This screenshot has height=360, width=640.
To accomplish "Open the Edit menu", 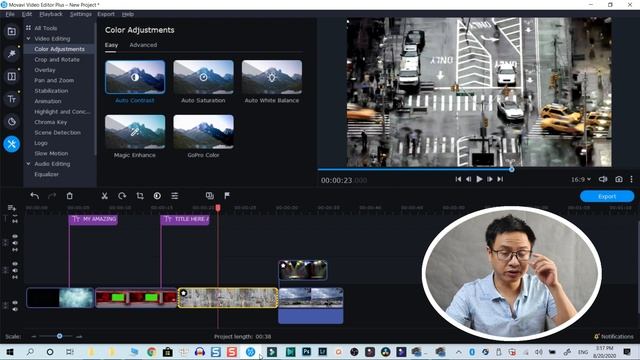I will pos(27,14).
